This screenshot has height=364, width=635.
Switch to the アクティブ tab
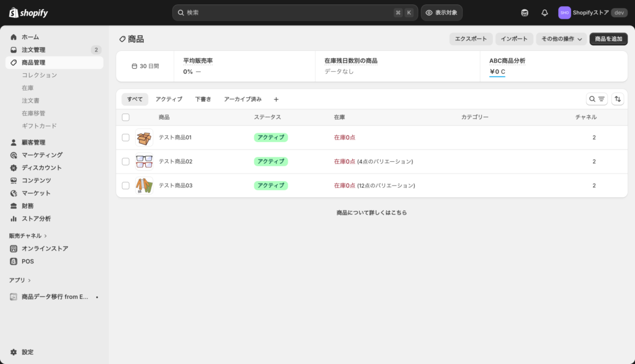(169, 99)
